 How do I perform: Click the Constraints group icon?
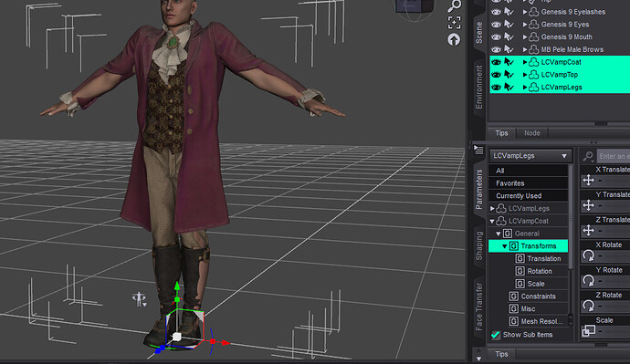click(x=513, y=296)
